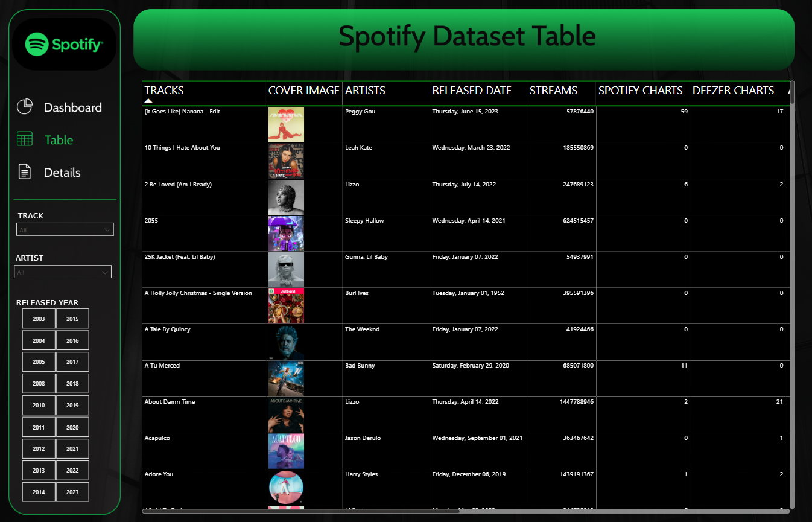Viewport: 812px width, 522px height.
Task: Open the 10 Things I Hate About You cover
Action: (x=286, y=161)
